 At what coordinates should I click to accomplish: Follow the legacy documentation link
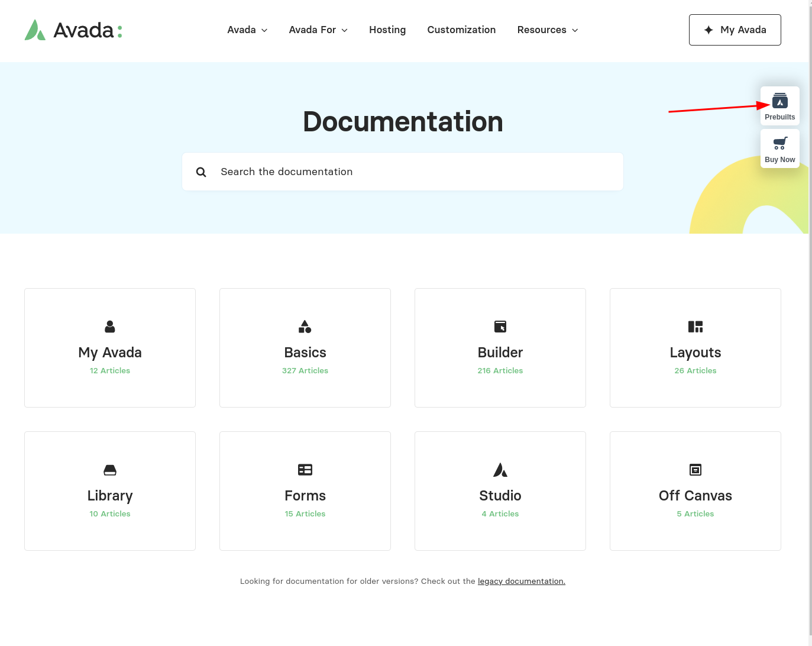[521, 582]
